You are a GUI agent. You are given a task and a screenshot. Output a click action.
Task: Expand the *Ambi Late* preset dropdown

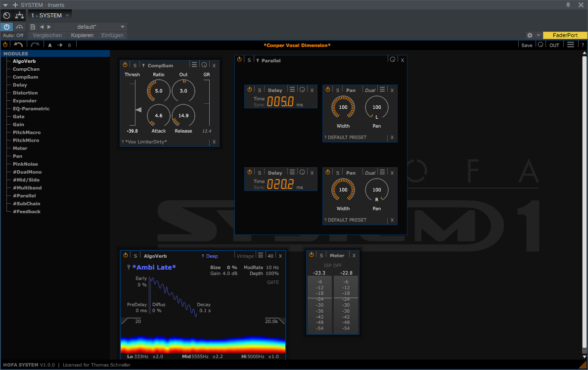129,267
